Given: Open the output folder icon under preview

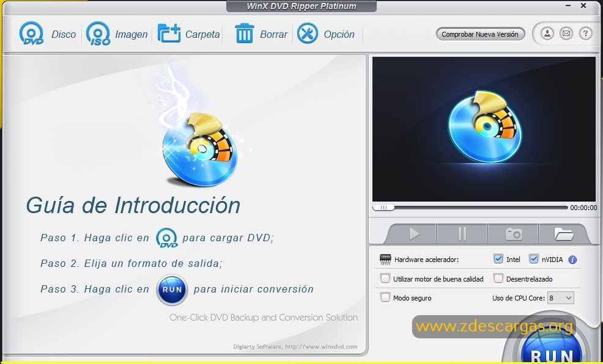Looking at the screenshot, I should coord(564,233).
